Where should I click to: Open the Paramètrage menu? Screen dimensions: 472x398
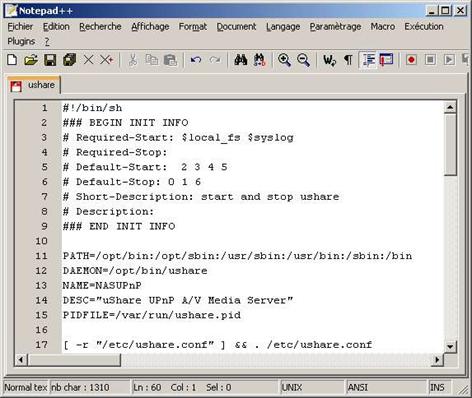335,26
